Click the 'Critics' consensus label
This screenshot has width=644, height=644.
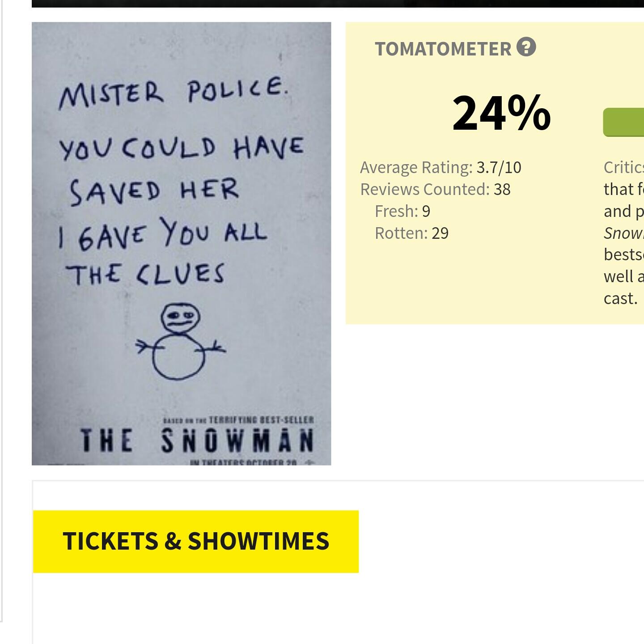click(x=623, y=168)
